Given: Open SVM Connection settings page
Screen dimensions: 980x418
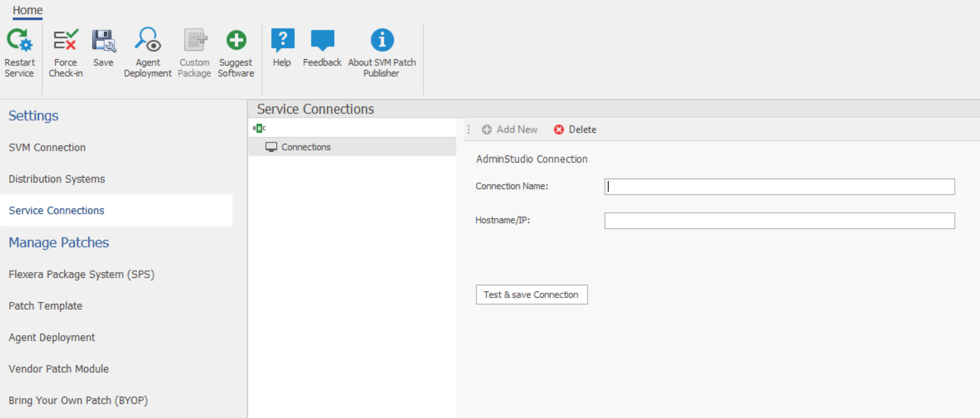Looking at the screenshot, I should [x=47, y=147].
